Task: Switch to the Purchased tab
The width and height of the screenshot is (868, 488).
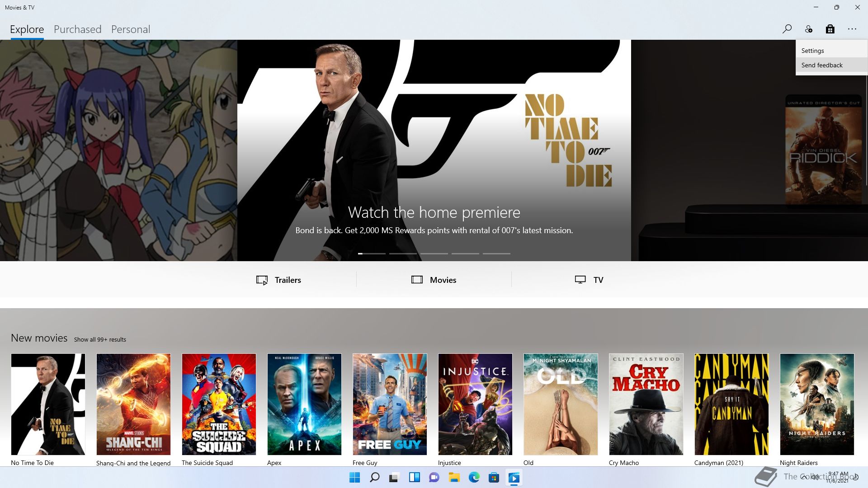Action: [x=77, y=29]
